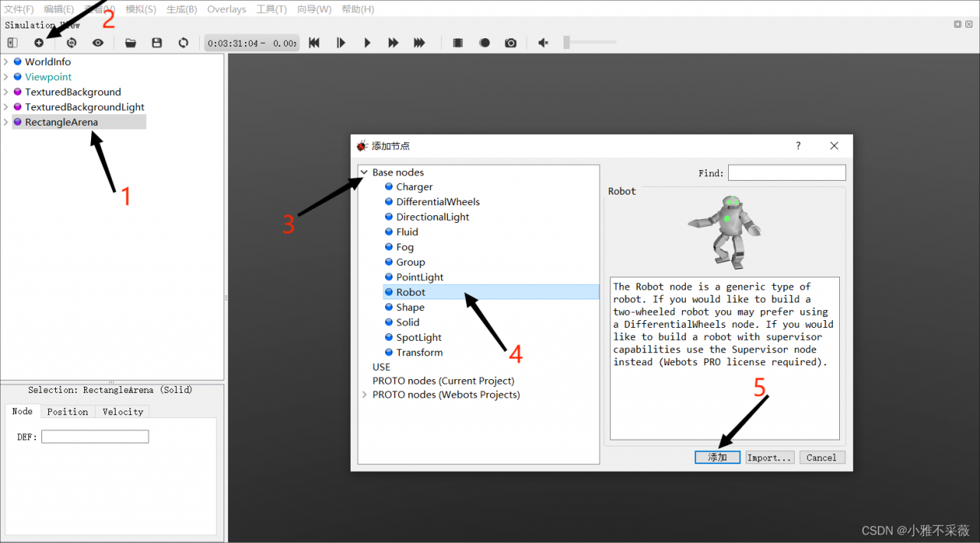The image size is (980, 543).
Task: Click the volume slider in the toolbar
Action: point(590,42)
